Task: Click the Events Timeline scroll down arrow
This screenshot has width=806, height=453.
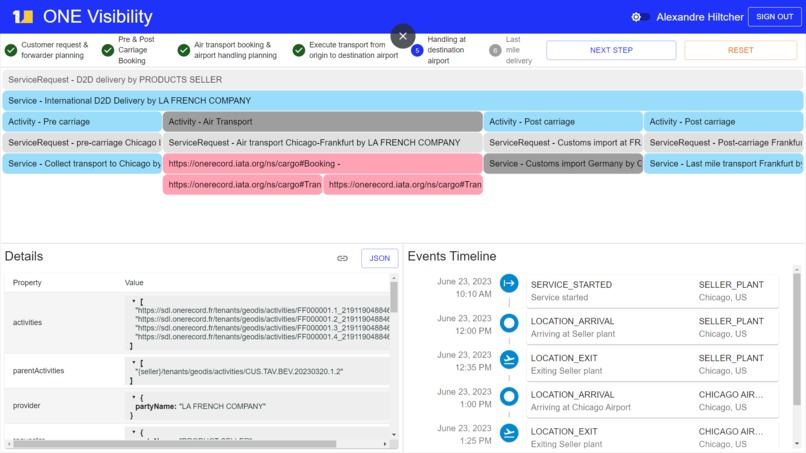Action: [x=796, y=444]
